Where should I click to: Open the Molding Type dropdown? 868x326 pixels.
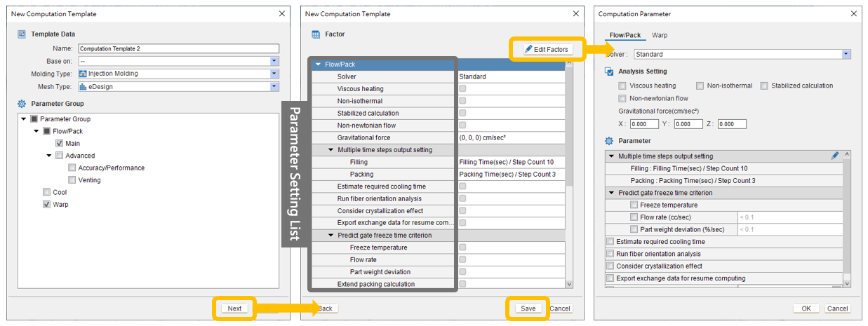coord(274,74)
